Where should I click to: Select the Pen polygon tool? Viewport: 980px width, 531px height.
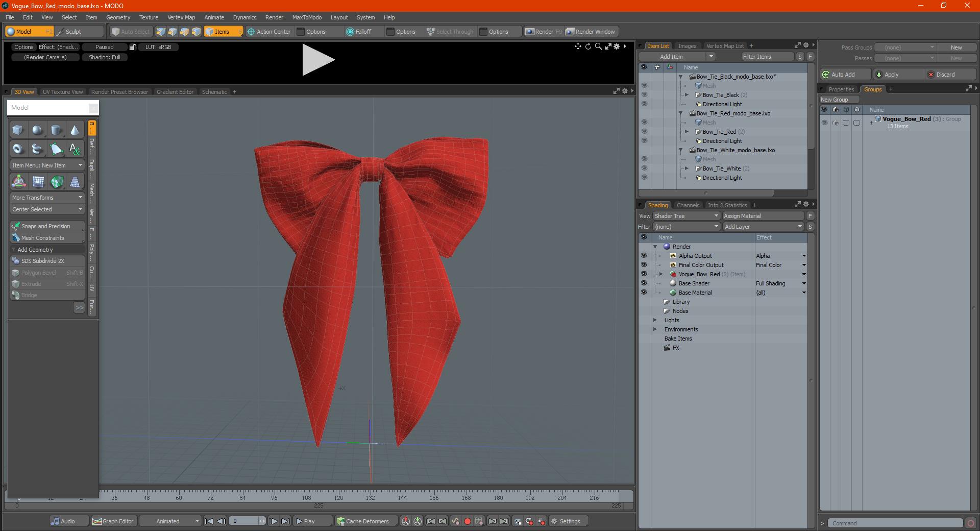point(56,149)
